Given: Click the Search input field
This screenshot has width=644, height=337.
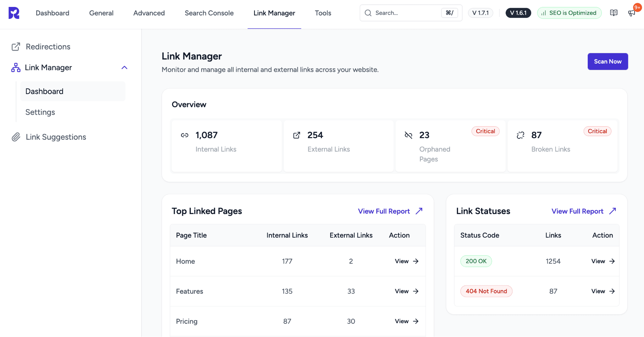Looking at the screenshot, I should [x=411, y=13].
